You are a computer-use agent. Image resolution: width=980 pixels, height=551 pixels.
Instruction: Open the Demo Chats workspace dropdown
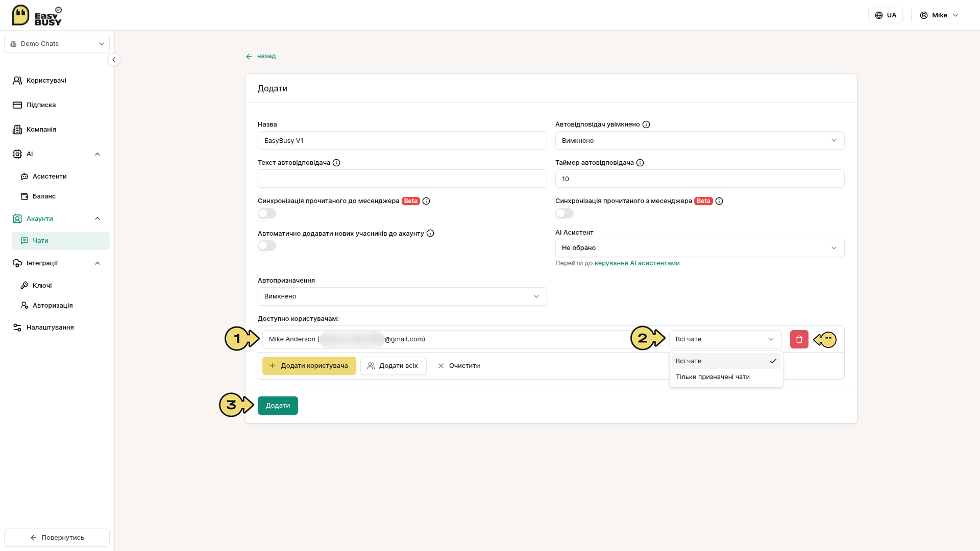[x=57, y=44]
